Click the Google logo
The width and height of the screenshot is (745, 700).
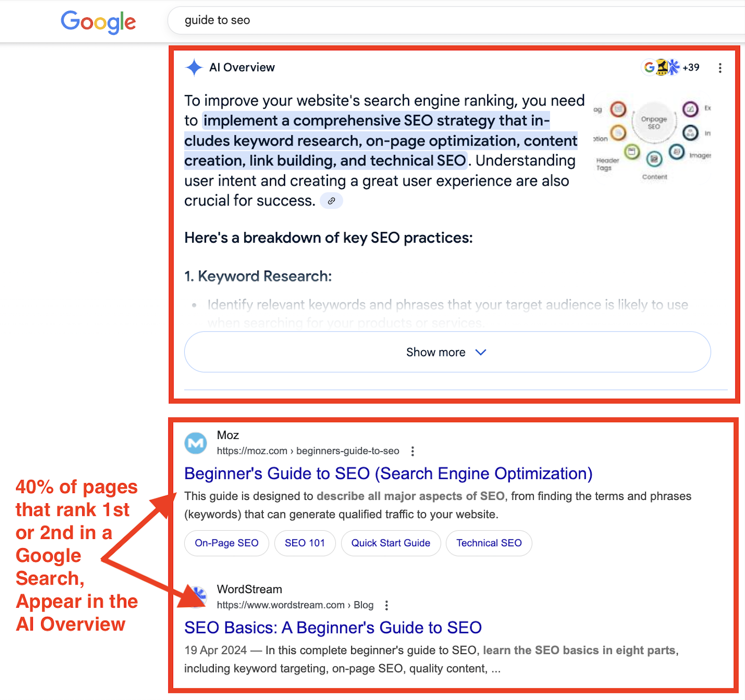(x=98, y=22)
